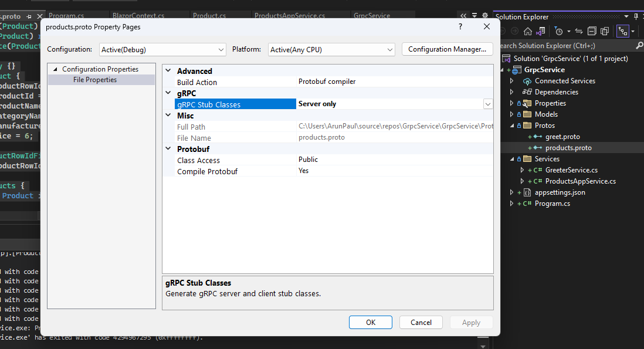Viewport: 644px width, 349px height.
Task: Click the editor tab settings gear icon
Action: (484, 16)
